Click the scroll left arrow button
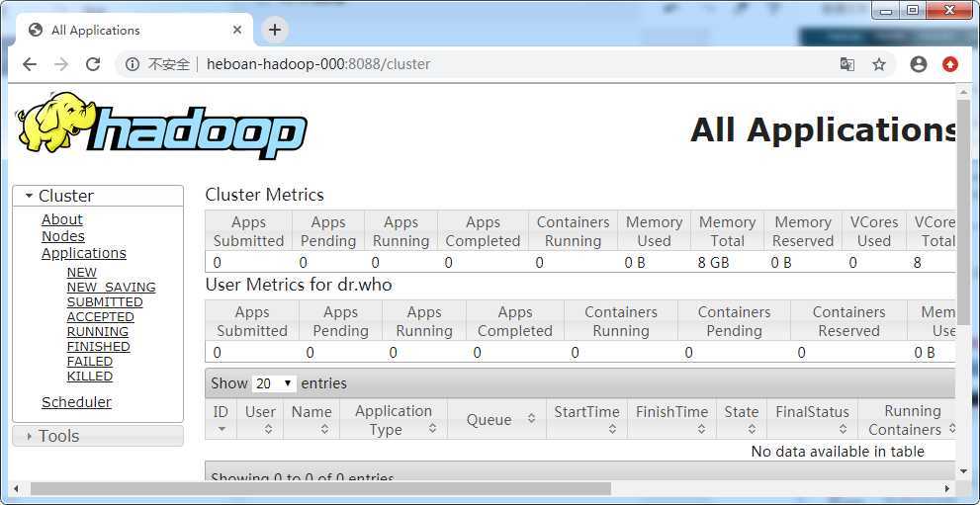 (x=16, y=488)
